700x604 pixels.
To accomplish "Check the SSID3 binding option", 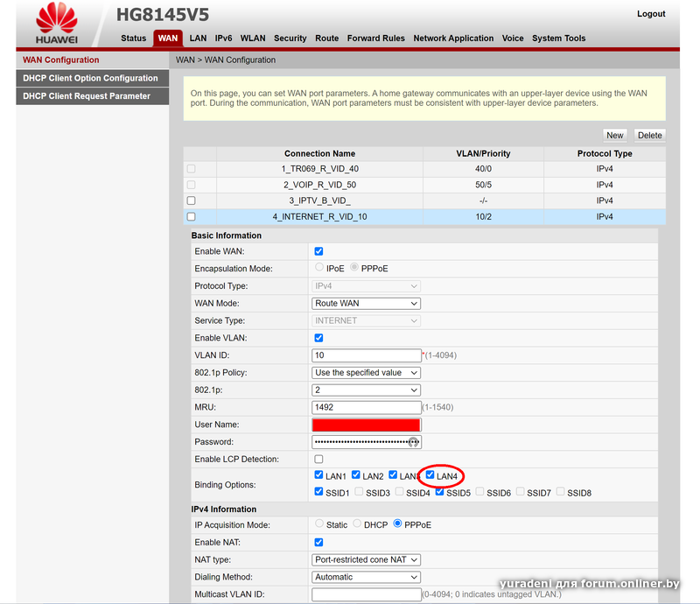I will (359, 492).
